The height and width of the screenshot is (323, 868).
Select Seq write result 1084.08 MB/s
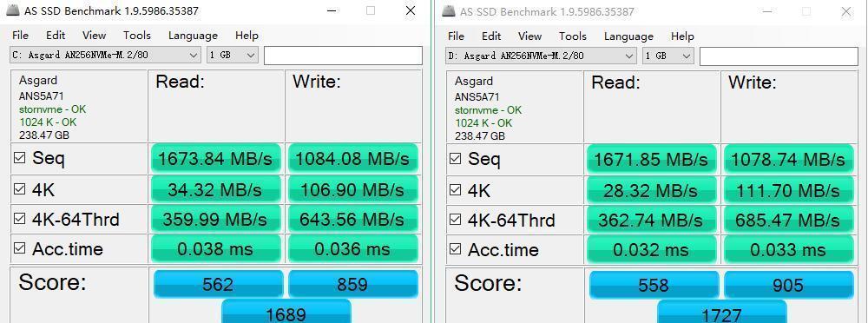point(352,159)
